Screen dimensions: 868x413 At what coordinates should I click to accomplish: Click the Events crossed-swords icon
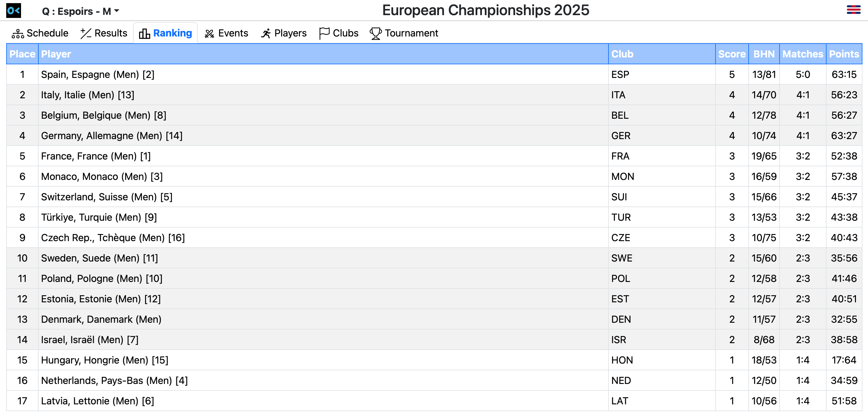(209, 33)
